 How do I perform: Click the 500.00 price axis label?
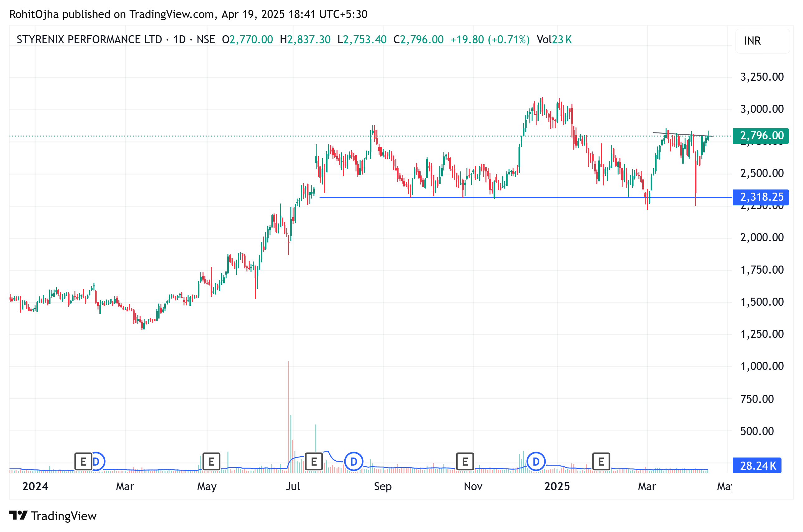click(x=757, y=431)
